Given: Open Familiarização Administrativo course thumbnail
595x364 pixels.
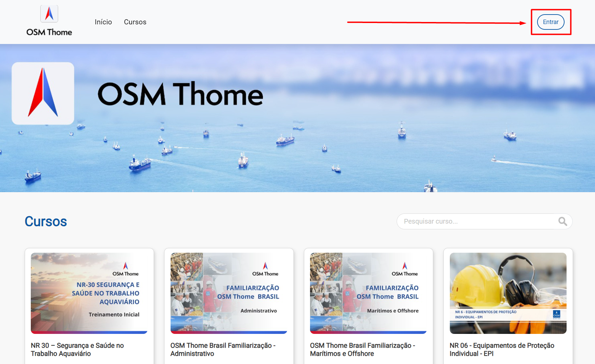Looking at the screenshot, I should [229, 293].
